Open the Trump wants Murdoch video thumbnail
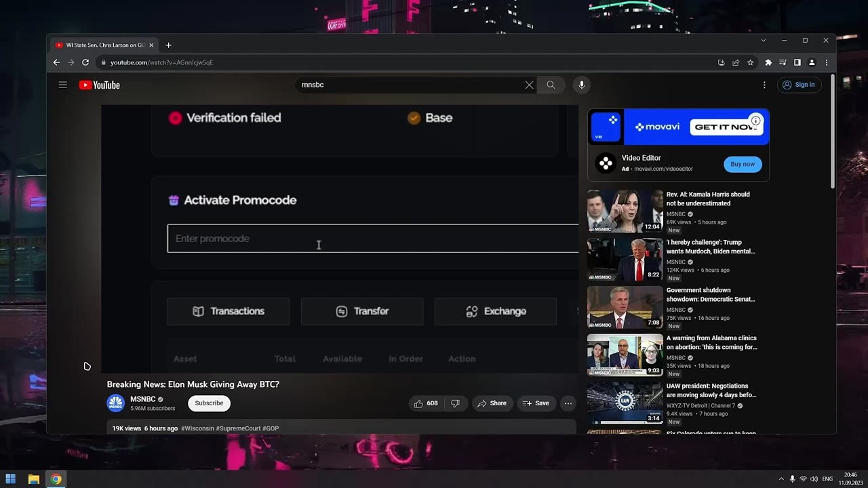This screenshot has height=488, width=868. coord(625,260)
